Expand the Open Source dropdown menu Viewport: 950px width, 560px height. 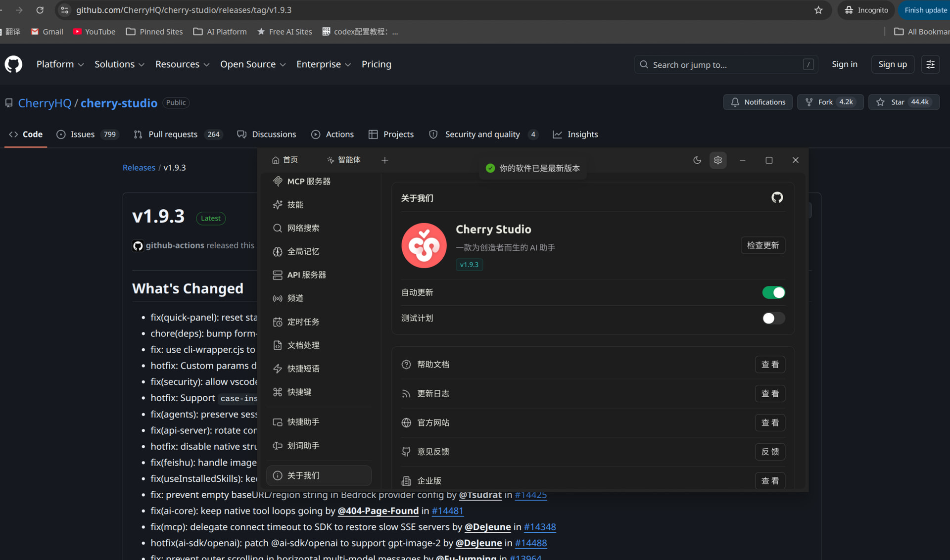[x=253, y=64]
